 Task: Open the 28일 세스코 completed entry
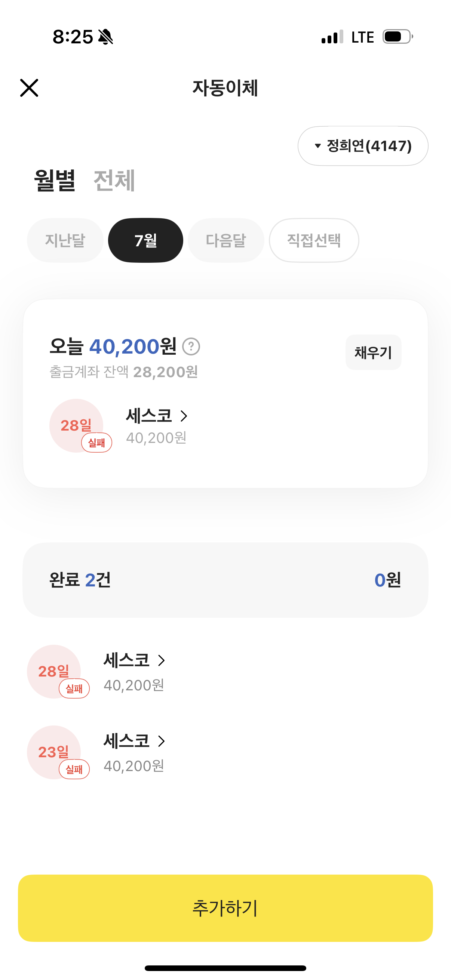click(x=127, y=660)
